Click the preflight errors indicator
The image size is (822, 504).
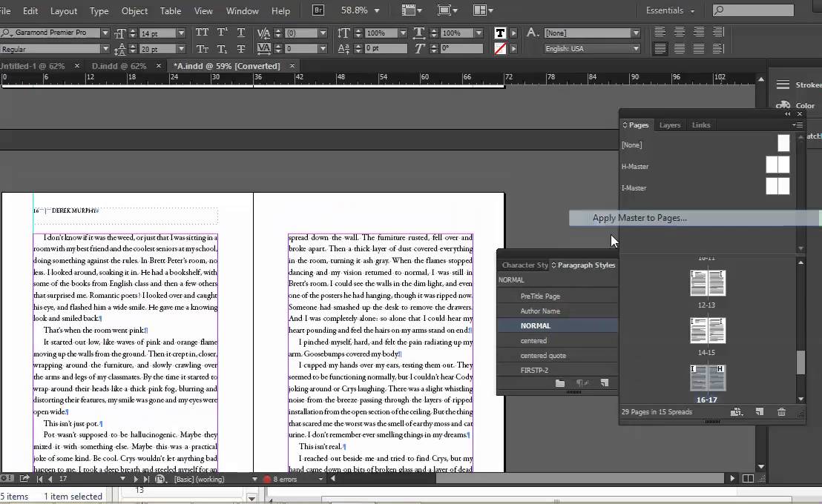coord(286,479)
